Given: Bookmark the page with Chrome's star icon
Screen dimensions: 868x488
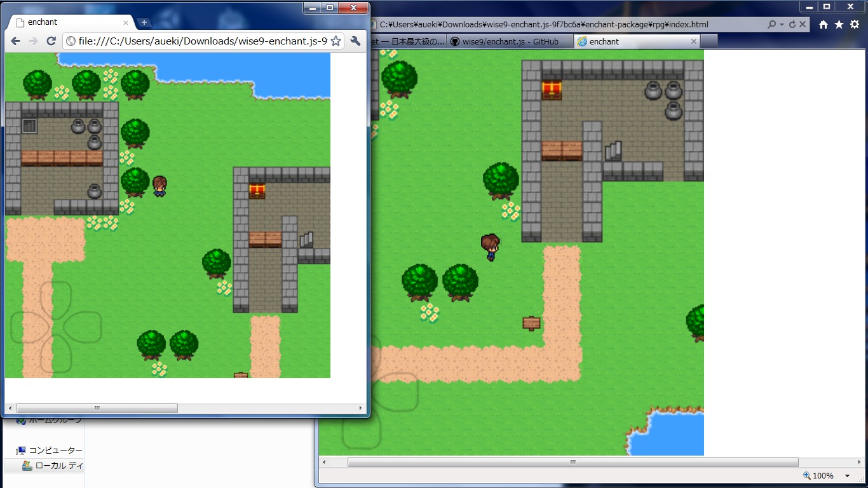Looking at the screenshot, I should (x=336, y=41).
